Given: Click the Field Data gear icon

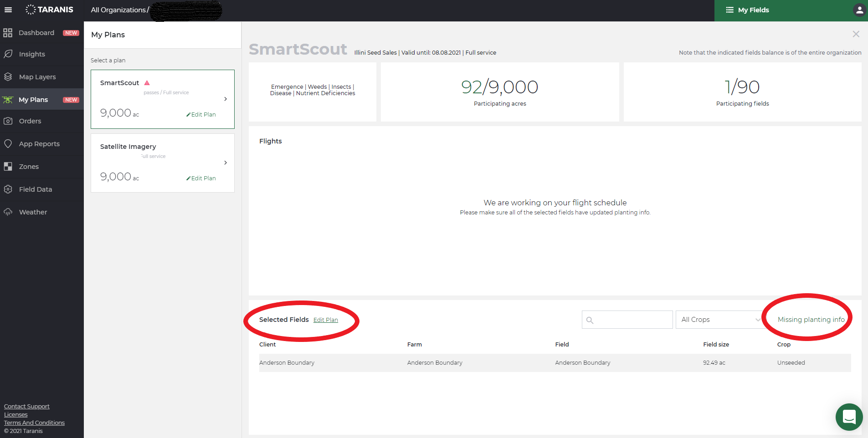Looking at the screenshot, I should pyautogui.click(x=8, y=189).
